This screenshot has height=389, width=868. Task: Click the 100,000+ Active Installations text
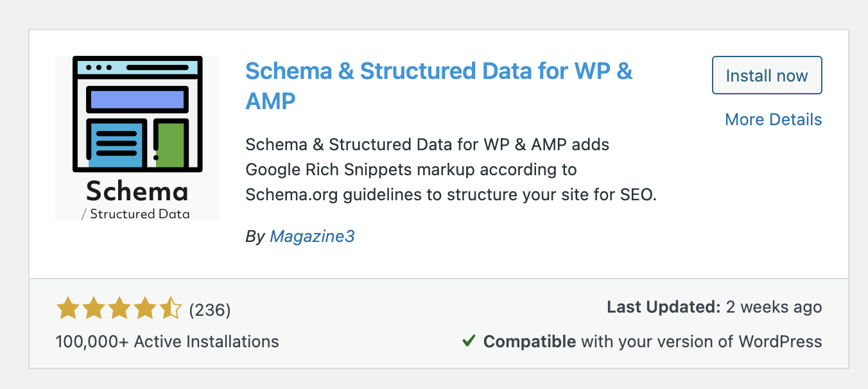pos(168,341)
